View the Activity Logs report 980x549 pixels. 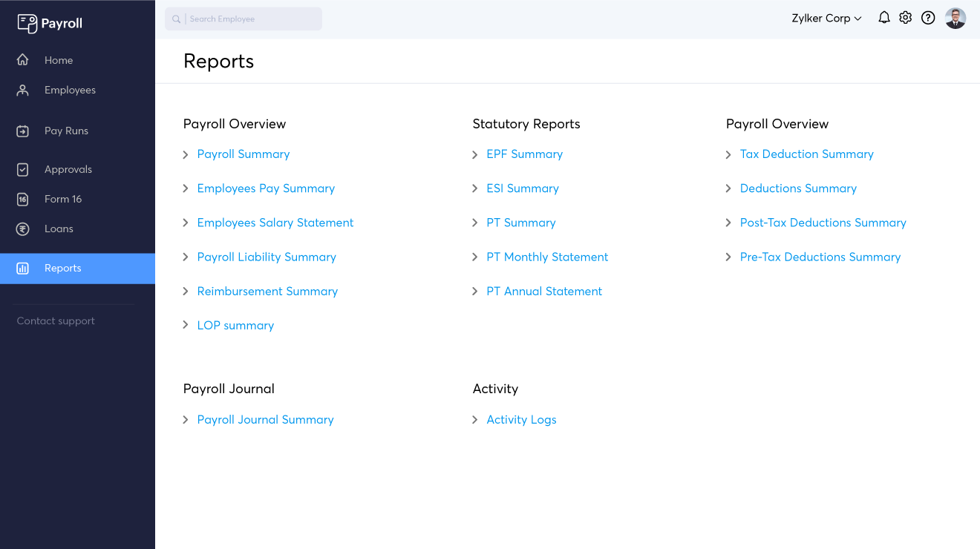click(520, 420)
